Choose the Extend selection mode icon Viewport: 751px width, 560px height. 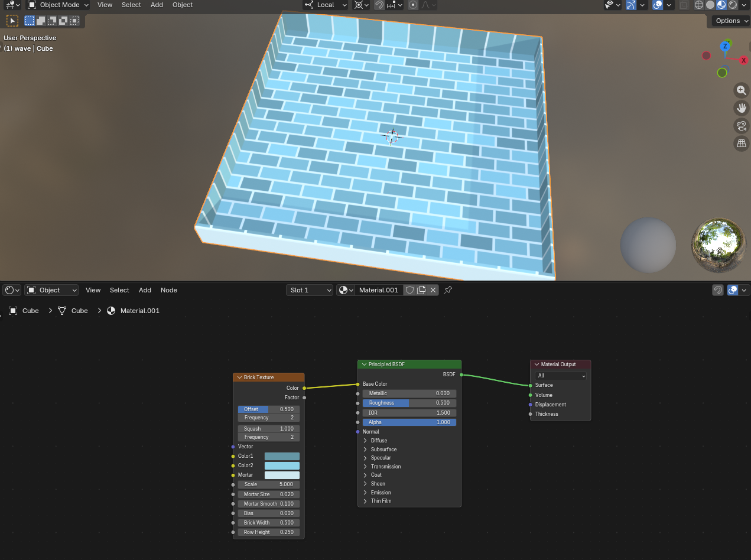click(x=41, y=21)
